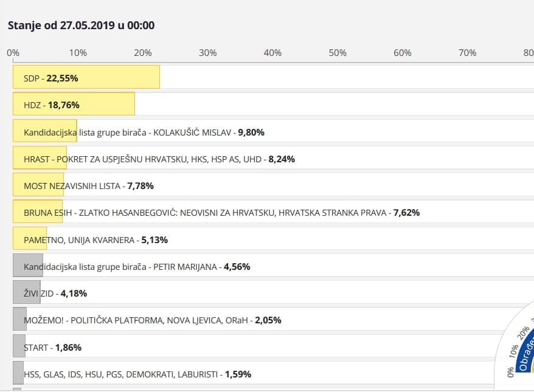Image resolution: width=534 pixels, height=392 pixels.
Task: Click the BRUNA ESIH coalition row
Action: [221, 212]
